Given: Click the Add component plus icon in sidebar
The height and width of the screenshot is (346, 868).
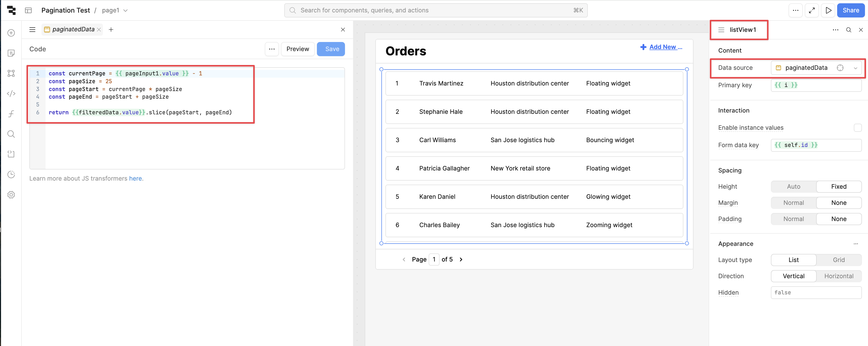Looking at the screenshot, I should point(11,33).
